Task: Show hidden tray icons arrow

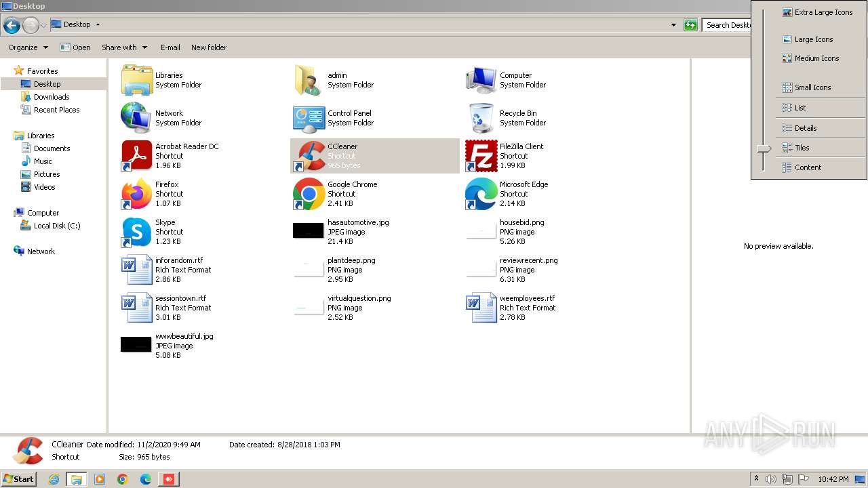Action: 756,479
